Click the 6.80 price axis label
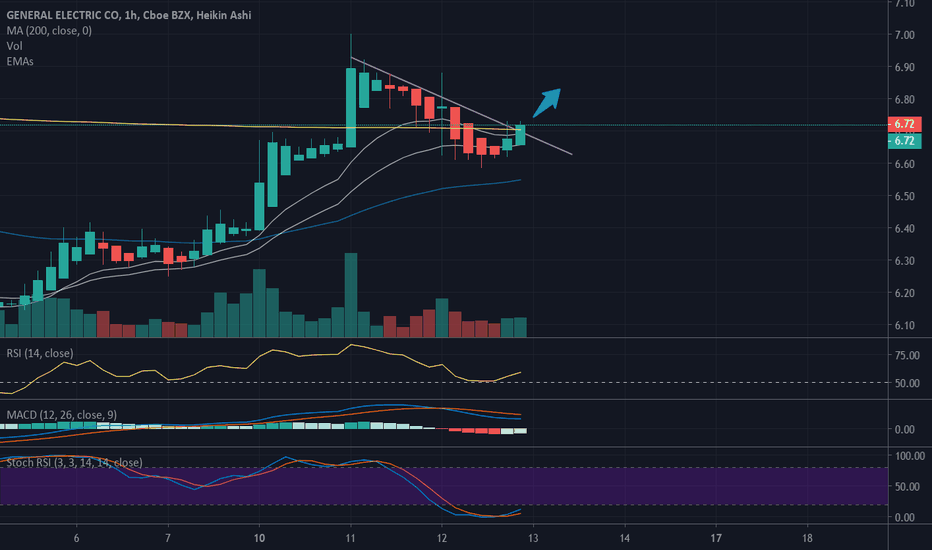Image resolution: width=932 pixels, height=550 pixels. coord(905,99)
